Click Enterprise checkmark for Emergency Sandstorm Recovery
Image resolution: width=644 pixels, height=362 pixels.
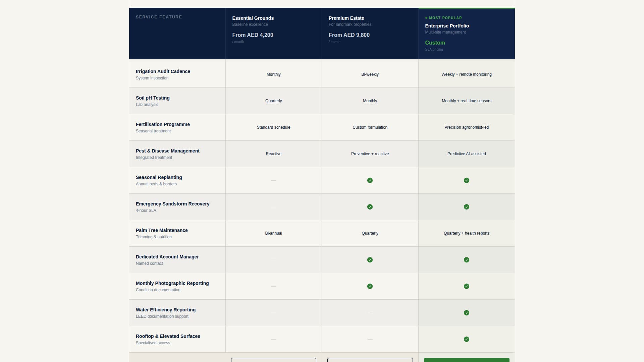(467, 207)
